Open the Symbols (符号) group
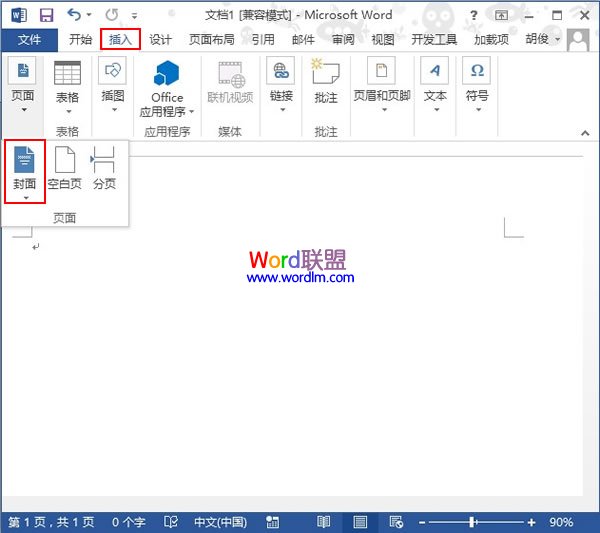 tap(477, 82)
